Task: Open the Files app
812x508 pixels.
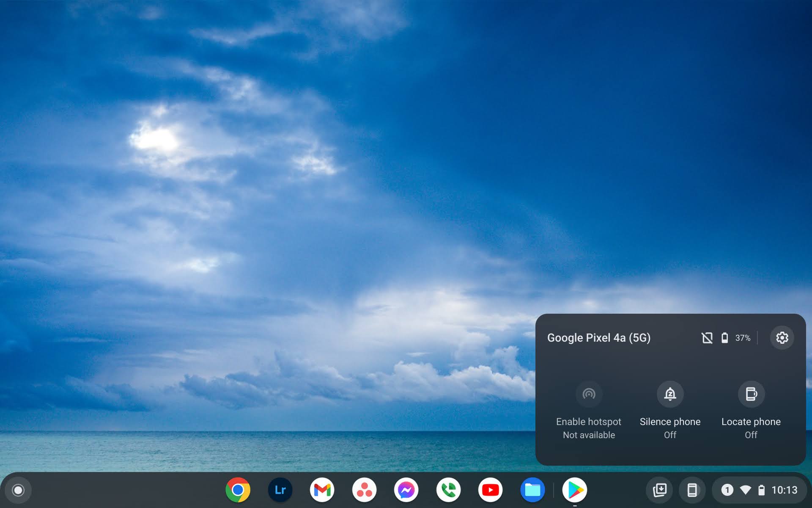Action: (532, 490)
